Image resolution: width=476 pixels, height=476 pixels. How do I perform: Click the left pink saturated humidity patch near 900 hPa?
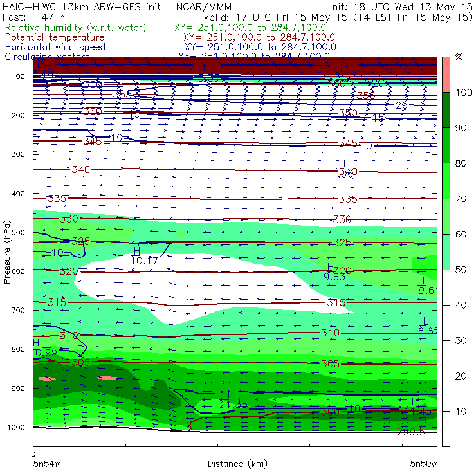pyautogui.click(x=47, y=379)
